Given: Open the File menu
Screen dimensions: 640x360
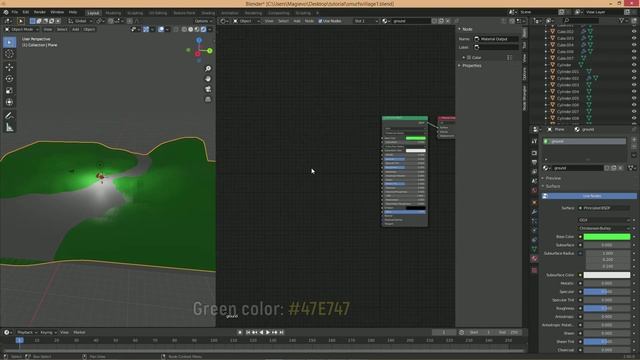Looking at the screenshot, I should (15, 12).
